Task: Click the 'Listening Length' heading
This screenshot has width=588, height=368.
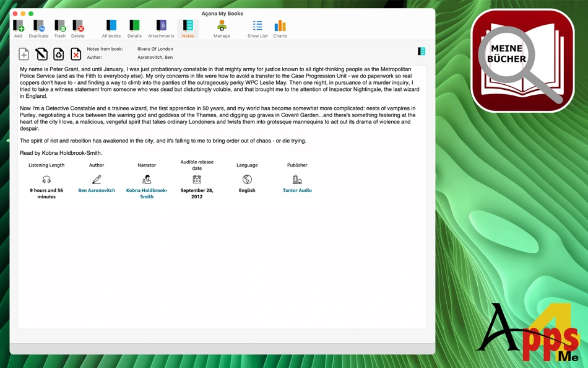Action: click(x=46, y=165)
